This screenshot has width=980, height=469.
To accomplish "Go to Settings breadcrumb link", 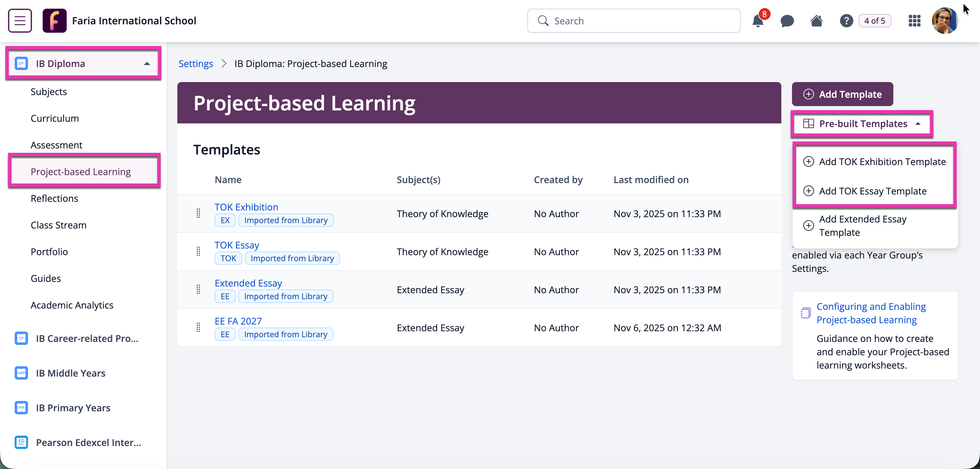I will pyautogui.click(x=196, y=64).
